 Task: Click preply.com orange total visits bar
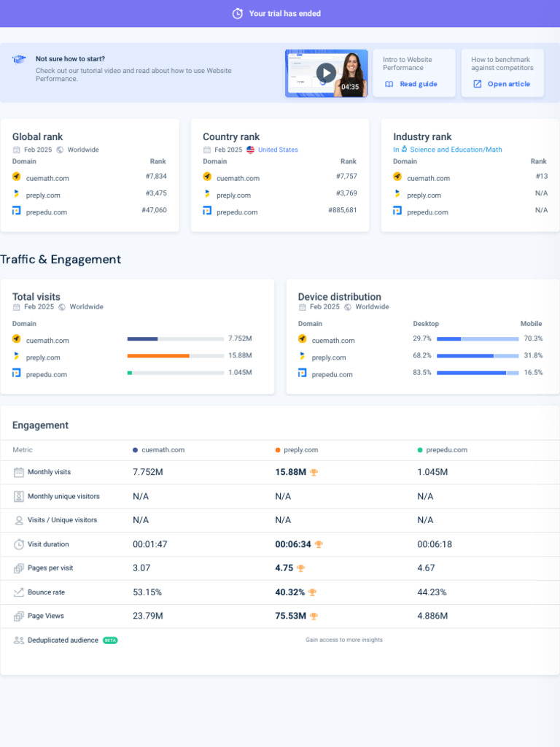pos(158,356)
